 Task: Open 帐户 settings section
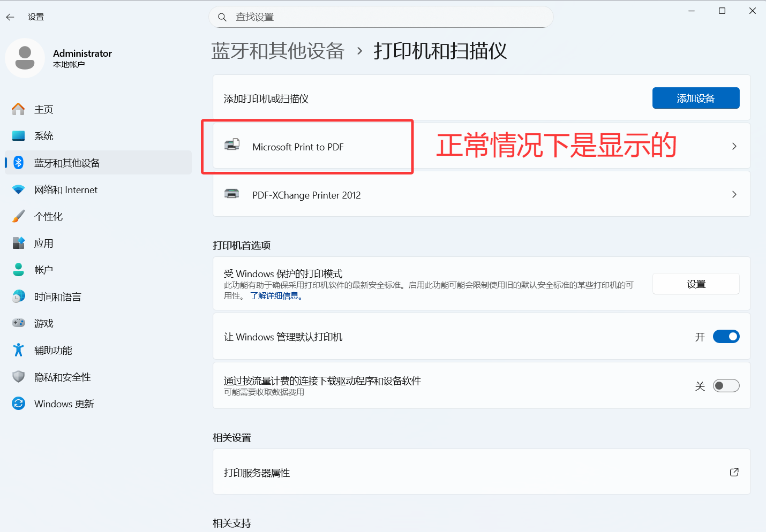(x=98, y=270)
